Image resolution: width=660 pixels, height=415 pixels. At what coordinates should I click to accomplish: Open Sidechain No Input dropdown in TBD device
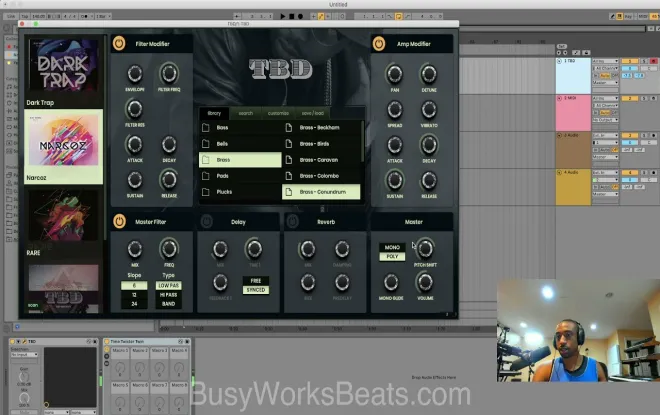tap(24, 355)
